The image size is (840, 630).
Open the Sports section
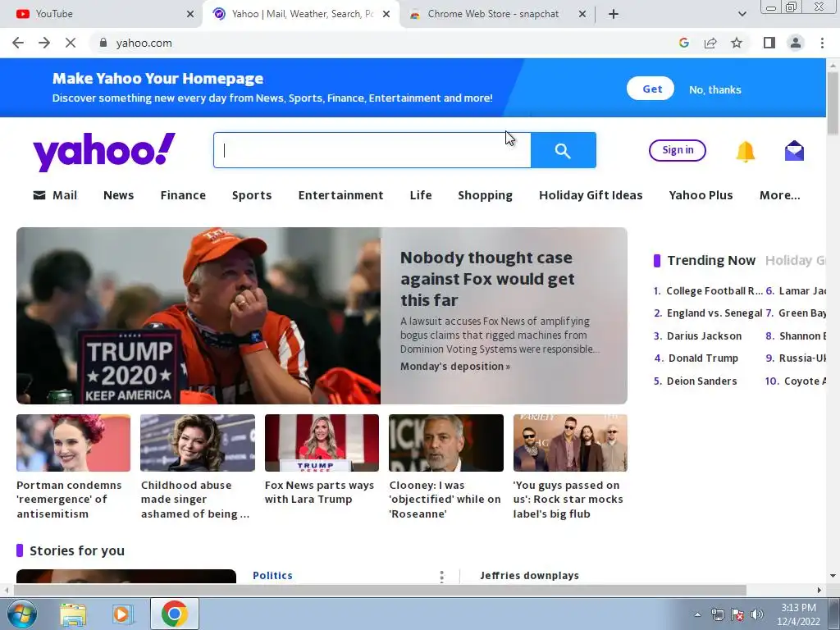click(252, 195)
